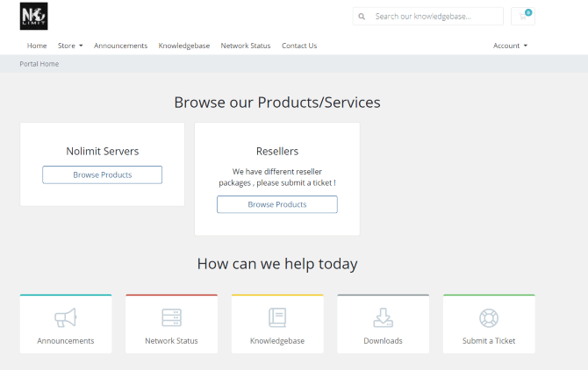Viewport: 588px width, 370px height.
Task: Click the Announcements megaphone icon
Action: (65, 317)
